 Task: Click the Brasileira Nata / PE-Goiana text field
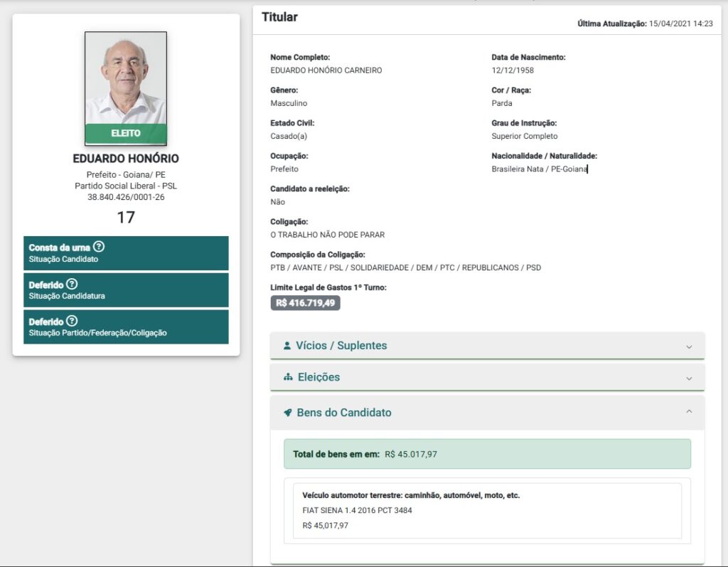point(540,169)
